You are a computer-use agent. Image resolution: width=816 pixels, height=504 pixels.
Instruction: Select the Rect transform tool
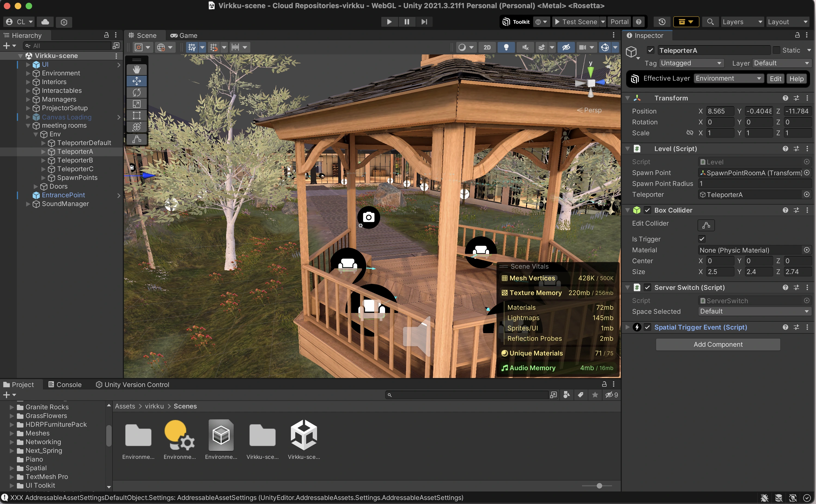click(136, 115)
